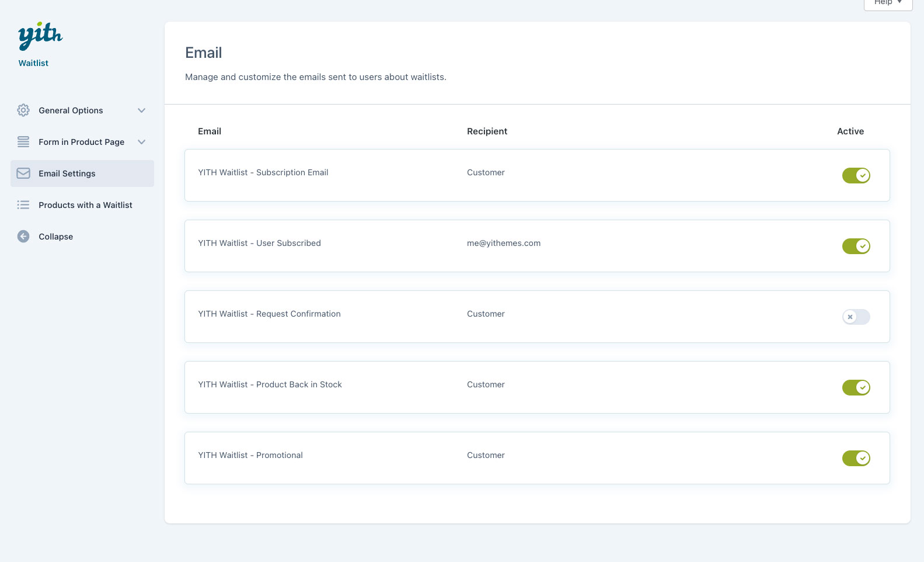Click the Products with a Waitlist list icon
Viewport: 924px width, 562px height.
(x=23, y=205)
